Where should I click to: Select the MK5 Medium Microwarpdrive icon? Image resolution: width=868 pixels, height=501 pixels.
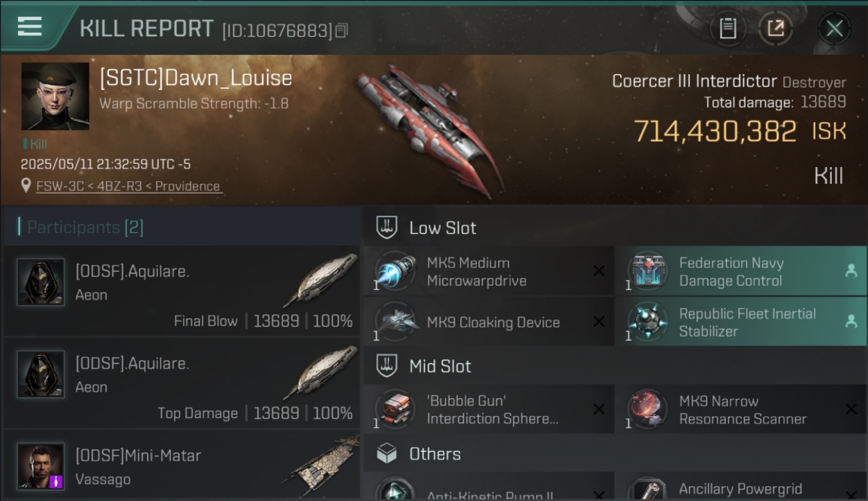(395, 272)
